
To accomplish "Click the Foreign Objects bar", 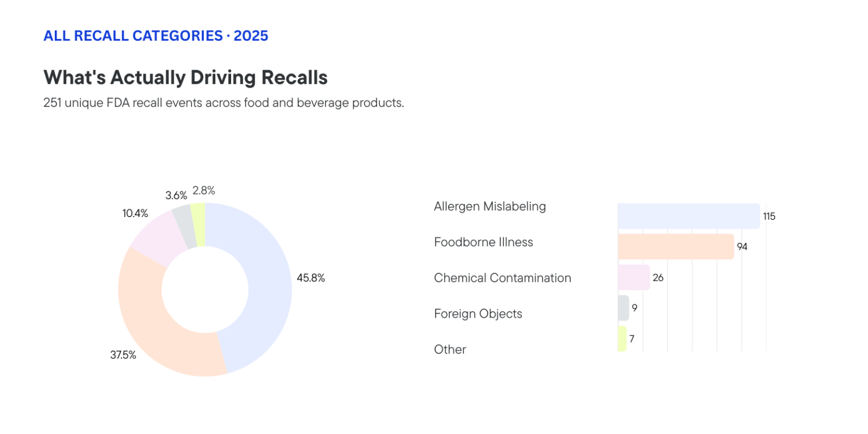I will [x=623, y=308].
